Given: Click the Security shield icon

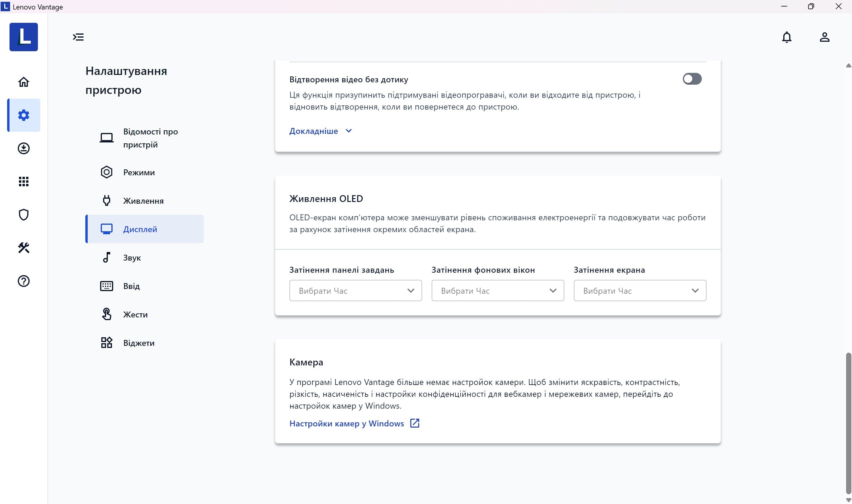Looking at the screenshot, I should point(24,214).
